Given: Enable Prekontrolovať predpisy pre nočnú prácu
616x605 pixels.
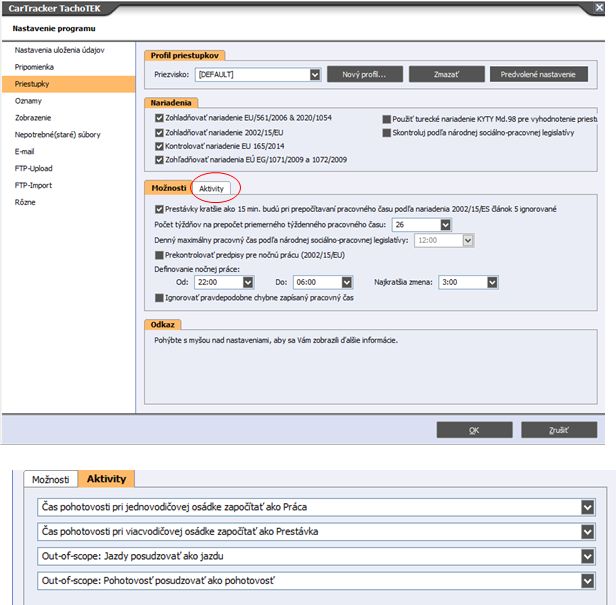Looking at the screenshot, I should [x=159, y=255].
